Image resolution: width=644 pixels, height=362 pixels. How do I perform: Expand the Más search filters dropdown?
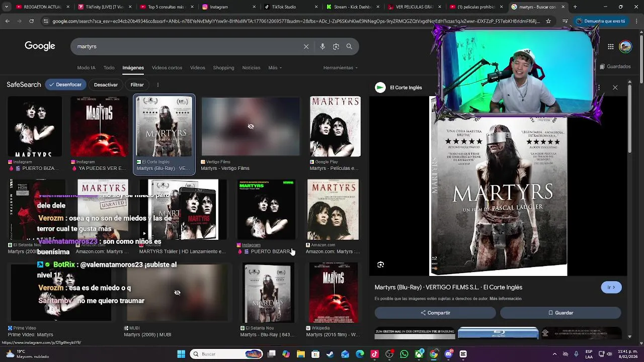point(275,68)
